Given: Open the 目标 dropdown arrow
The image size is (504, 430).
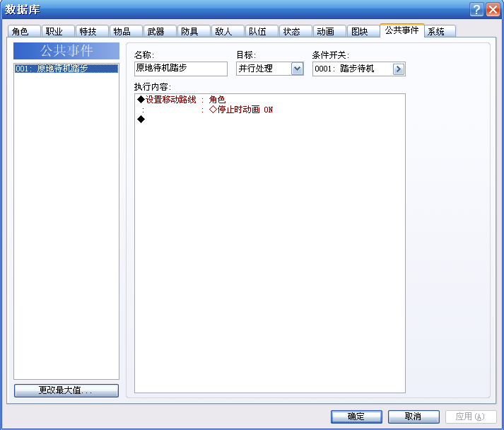Looking at the screenshot, I should [x=297, y=69].
